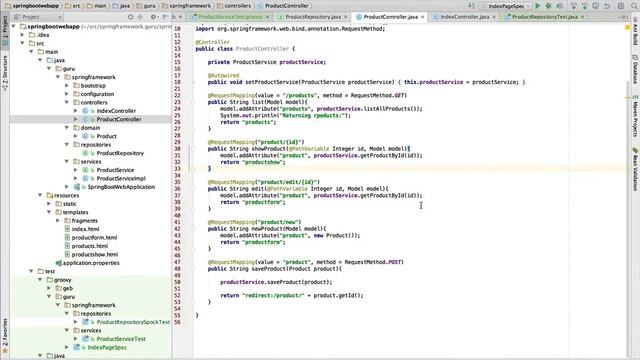Click the VCS commit changes icon
The height and width of the screenshot is (360, 640).
tap(585, 6)
